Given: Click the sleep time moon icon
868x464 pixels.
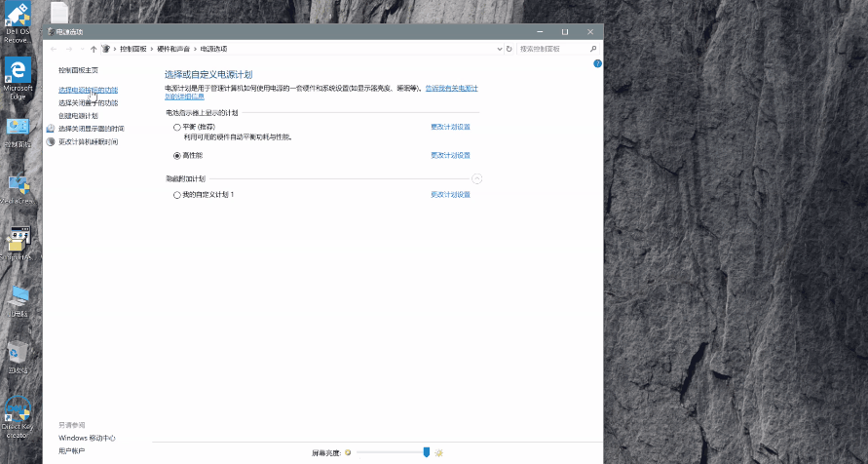Looking at the screenshot, I should (51, 141).
